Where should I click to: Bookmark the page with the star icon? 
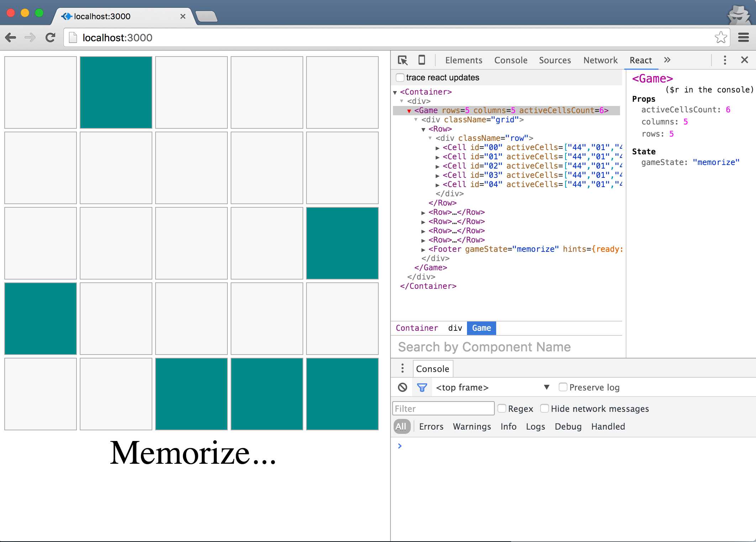[x=720, y=37]
